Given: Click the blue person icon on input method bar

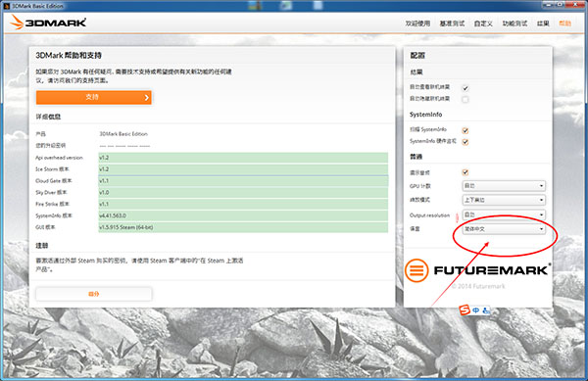Looking at the screenshot, I should point(486,310).
